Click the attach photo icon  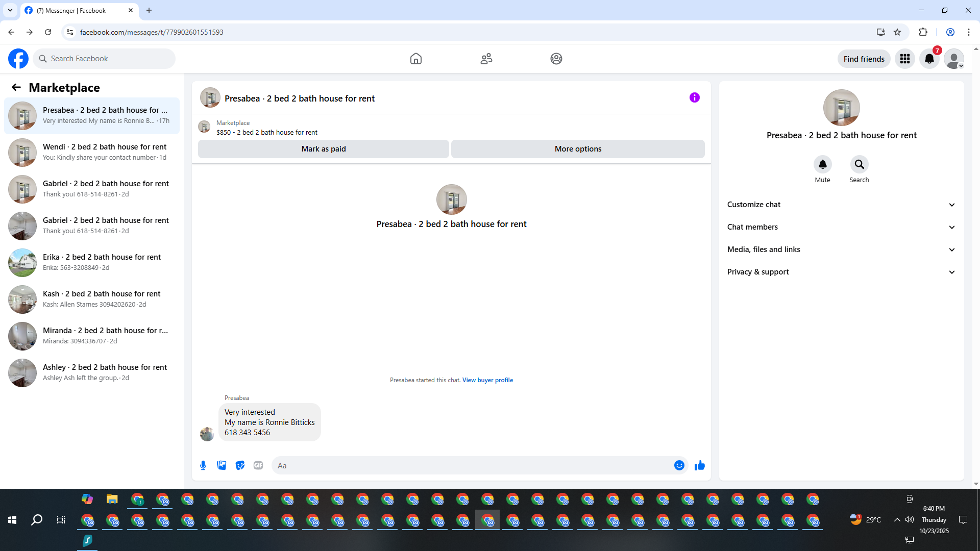click(222, 465)
